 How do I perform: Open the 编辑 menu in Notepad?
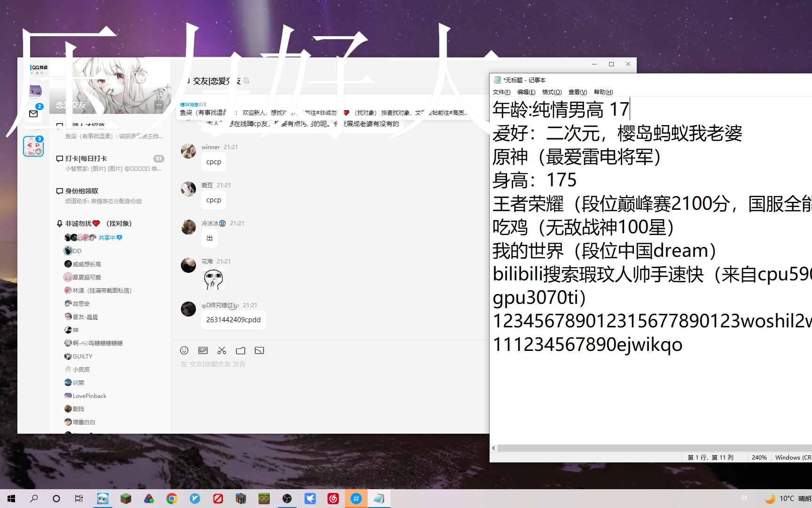tap(526, 92)
